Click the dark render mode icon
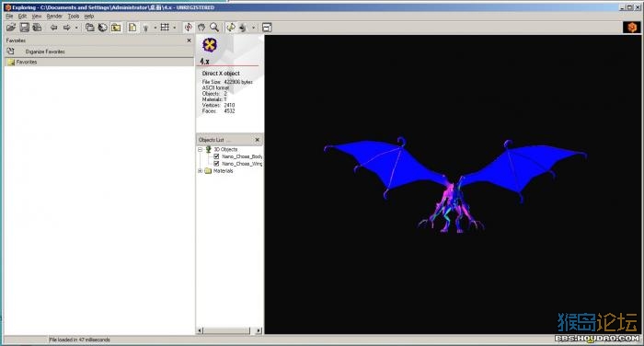This screenshot has width=644, height=346. (243, 28)
